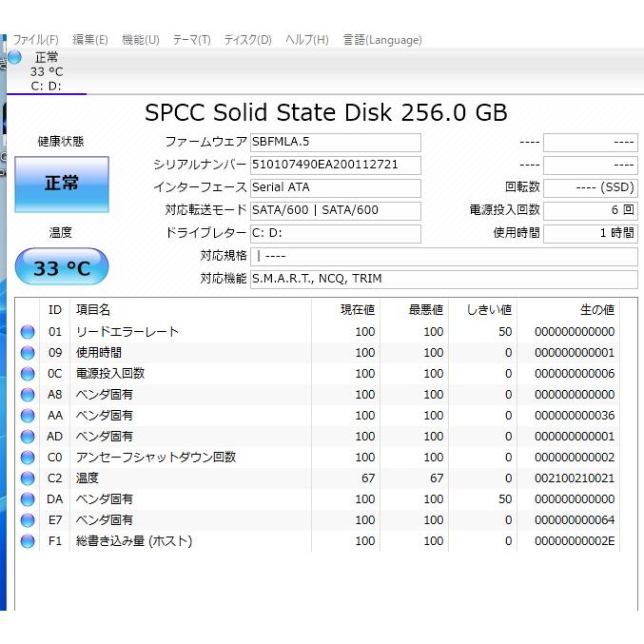
Task: Select the 総書き込み量 (ホスト) row
Action: (318, 541)
